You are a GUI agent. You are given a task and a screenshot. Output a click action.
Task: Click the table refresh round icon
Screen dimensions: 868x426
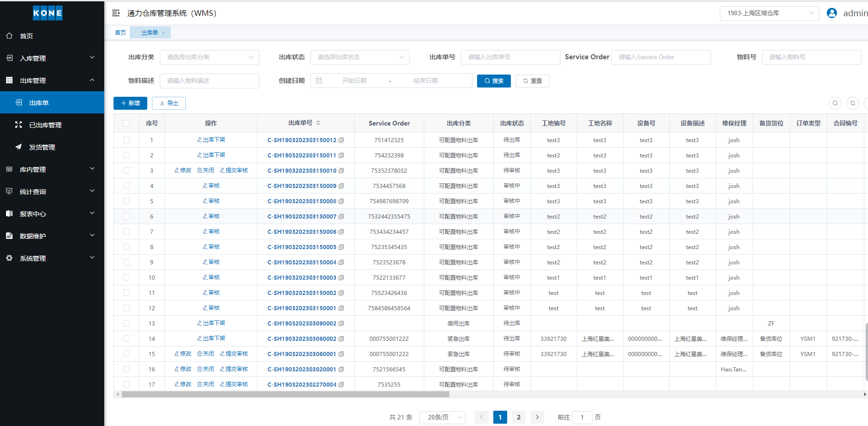(853, 103)
